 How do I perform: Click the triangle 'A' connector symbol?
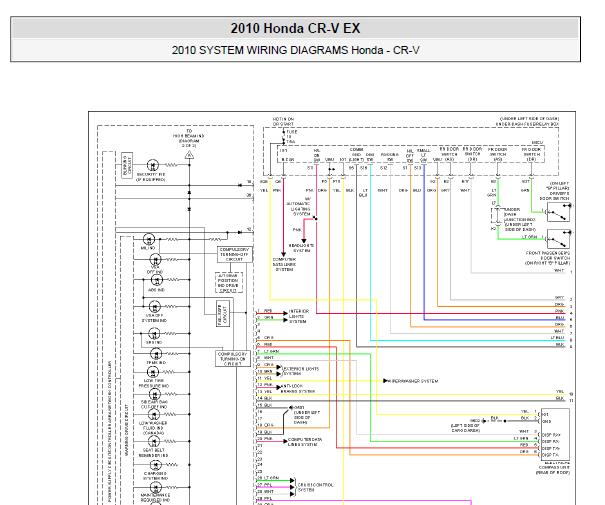(x=189, y=155)
